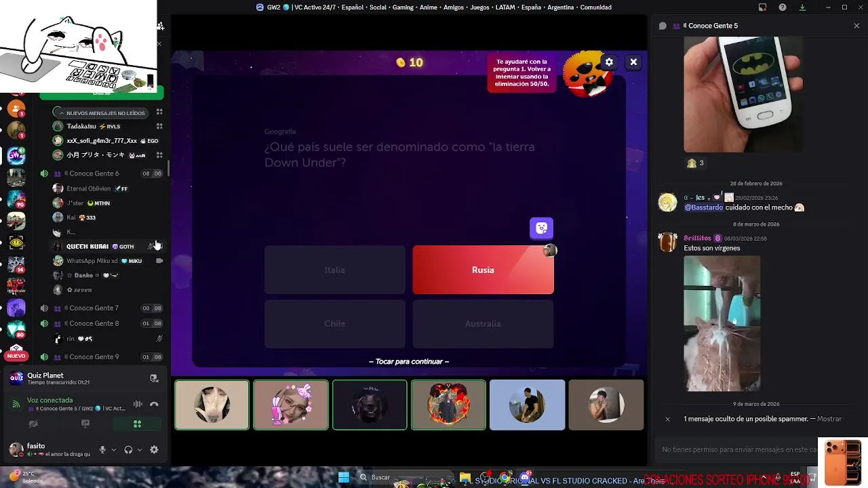Open the Conoce Gente 8 voice channel
Screen dimensions: 868x488
coord(102,323)
